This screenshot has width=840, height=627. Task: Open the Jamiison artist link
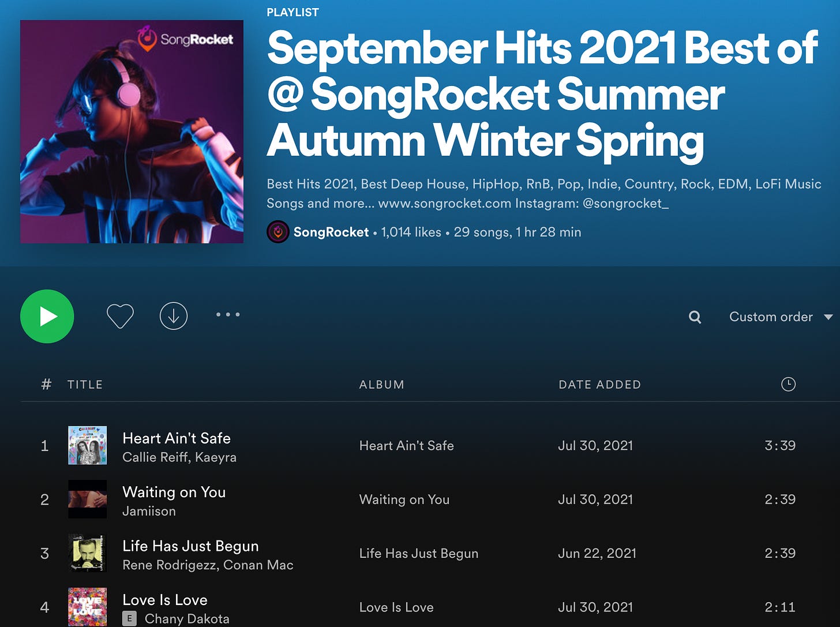[x=149, y=511]
